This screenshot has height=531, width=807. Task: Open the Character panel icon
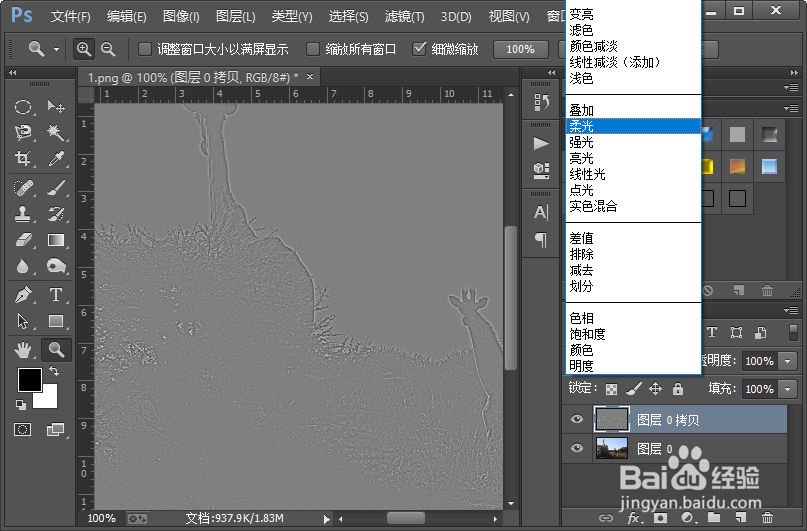[541, 212]
